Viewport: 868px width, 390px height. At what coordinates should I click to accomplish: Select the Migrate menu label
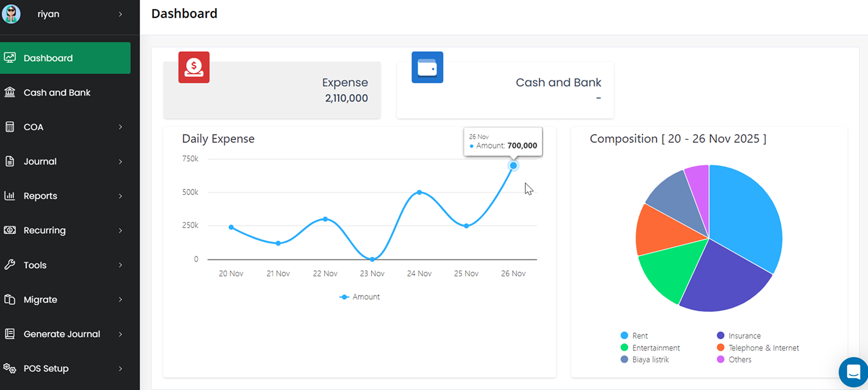pyautogui.click(x=40, y=299)
